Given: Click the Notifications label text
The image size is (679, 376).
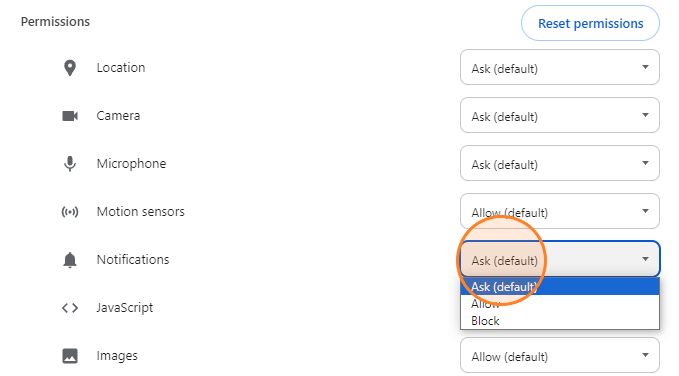Looking at the screenshot, I should pyautogui.click(x=133, y=259).
